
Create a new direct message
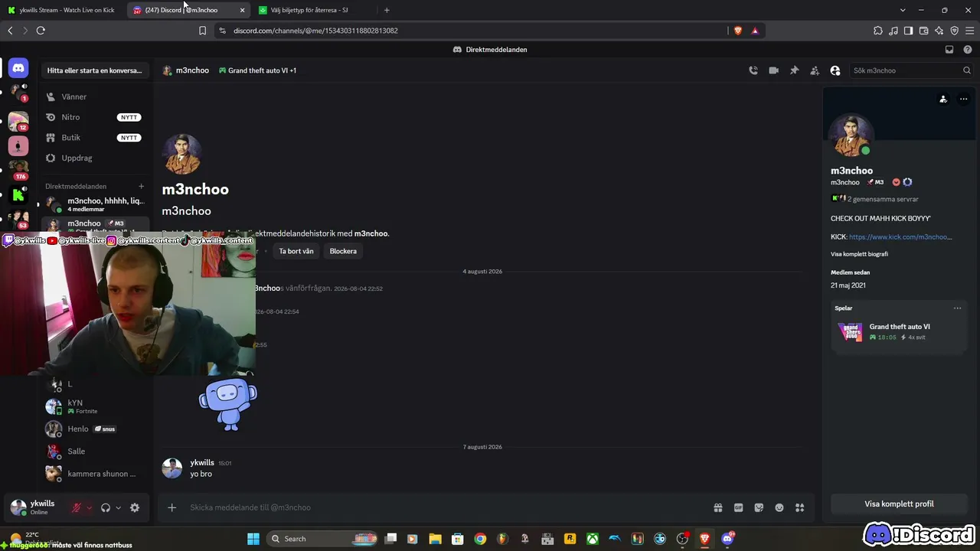click(x=141, y=186)
